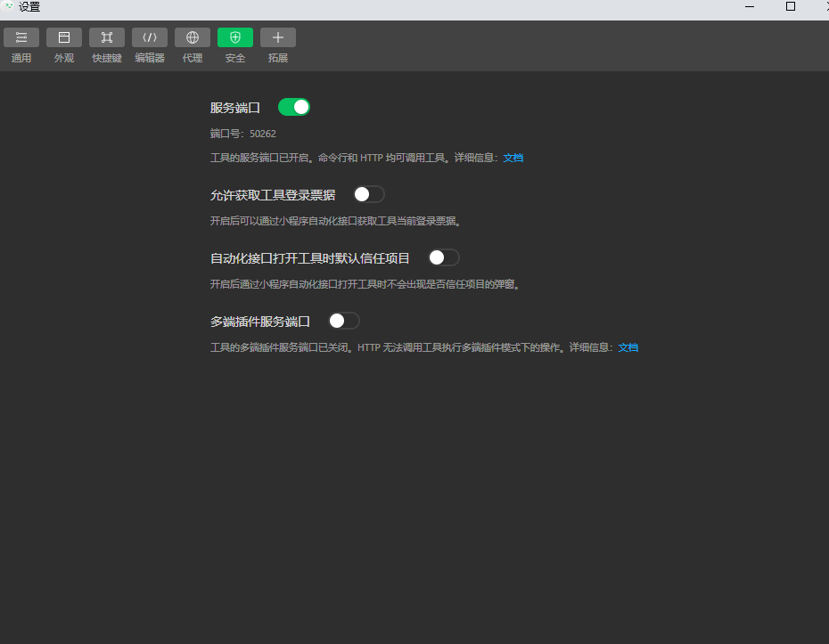The width and height of the screenshot is (829, 644).
Task: Click the app icon in the title bar
Action: 8,7
